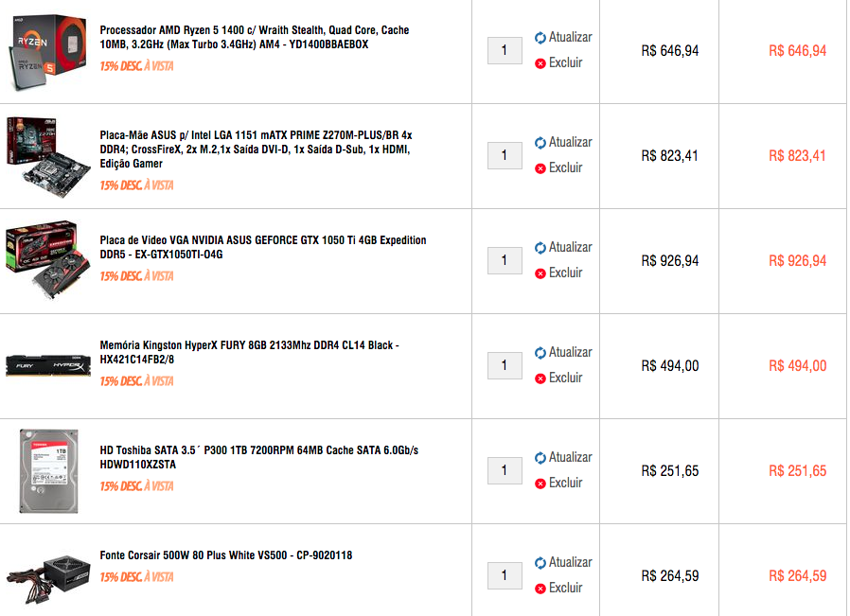Screen dimensions: 850x616
Task: Click the Atualizar refresh icon for ASUS motherboard
Action: pyautogui.click(x=540, y=143)
